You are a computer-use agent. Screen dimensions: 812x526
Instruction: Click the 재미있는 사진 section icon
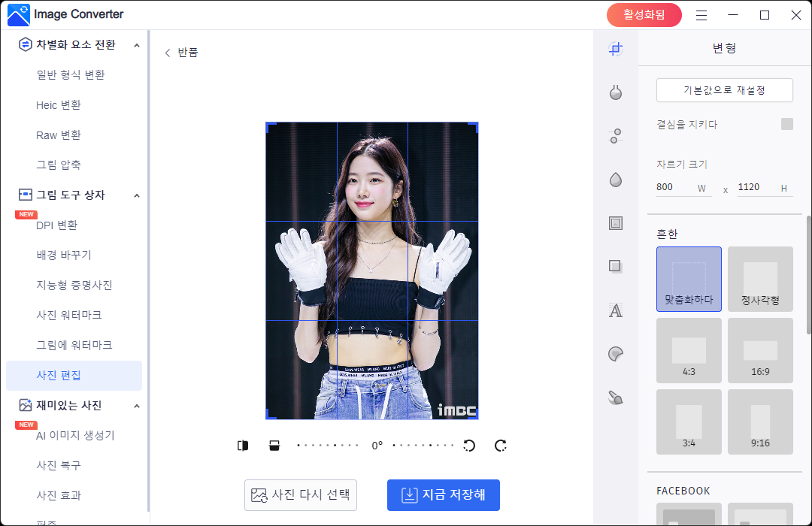[25, 405]
